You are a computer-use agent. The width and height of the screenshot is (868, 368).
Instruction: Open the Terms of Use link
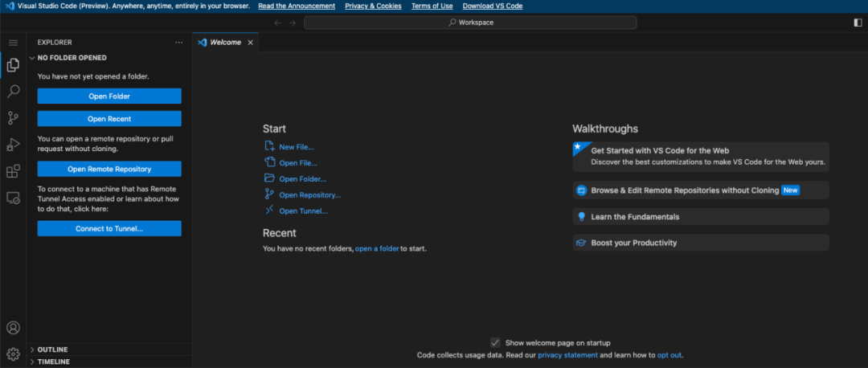[x=432, y=6]
